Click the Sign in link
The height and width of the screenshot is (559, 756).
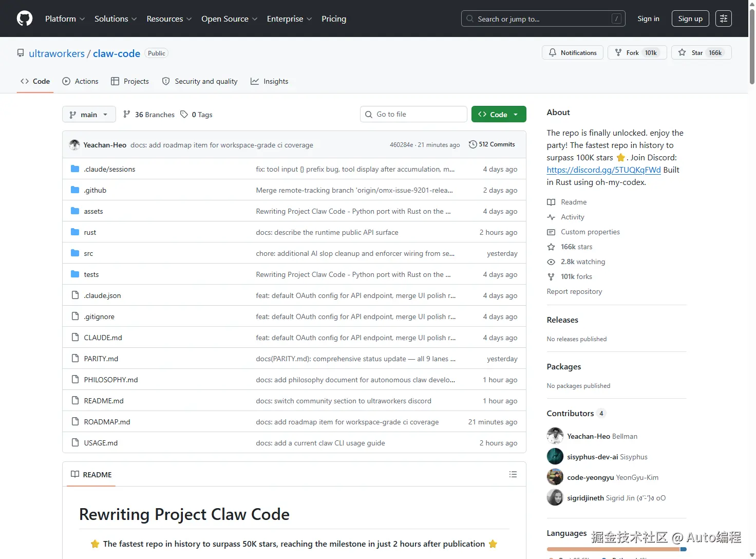coord(648,18)
